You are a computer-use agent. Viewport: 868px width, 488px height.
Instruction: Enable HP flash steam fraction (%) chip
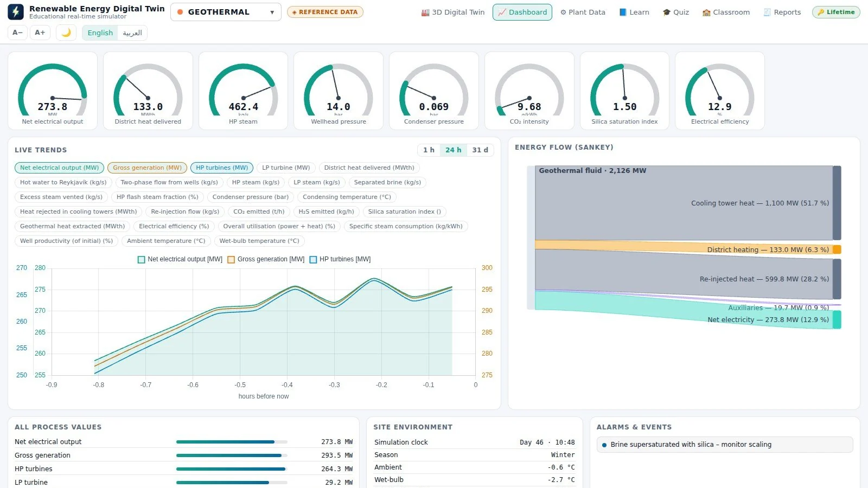157,197
